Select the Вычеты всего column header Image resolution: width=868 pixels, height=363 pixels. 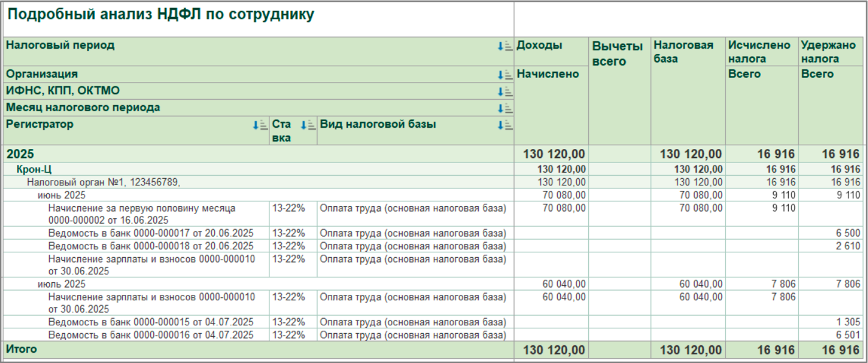point(620,91)
